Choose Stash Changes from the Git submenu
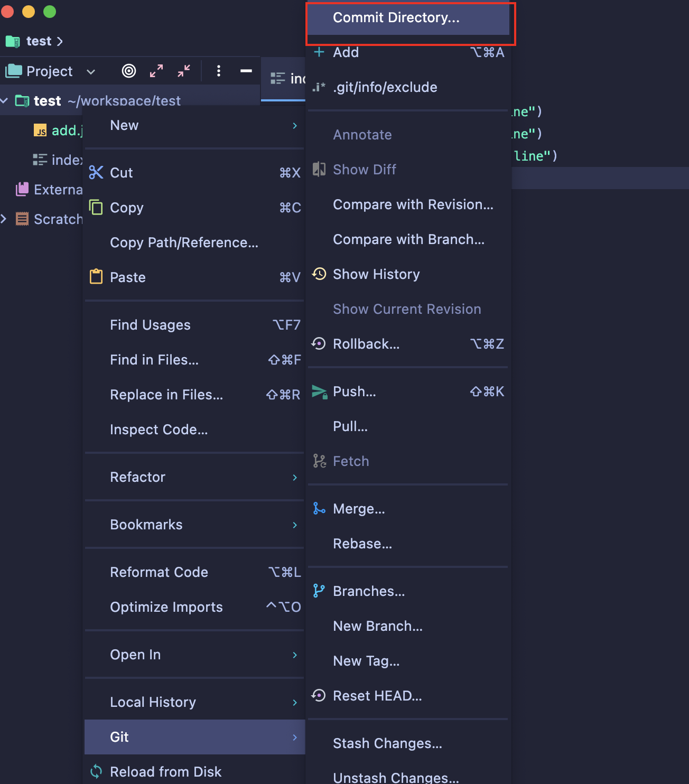This screenshot has width=689, height=784. pyautogui.click(x=387, y=743)
